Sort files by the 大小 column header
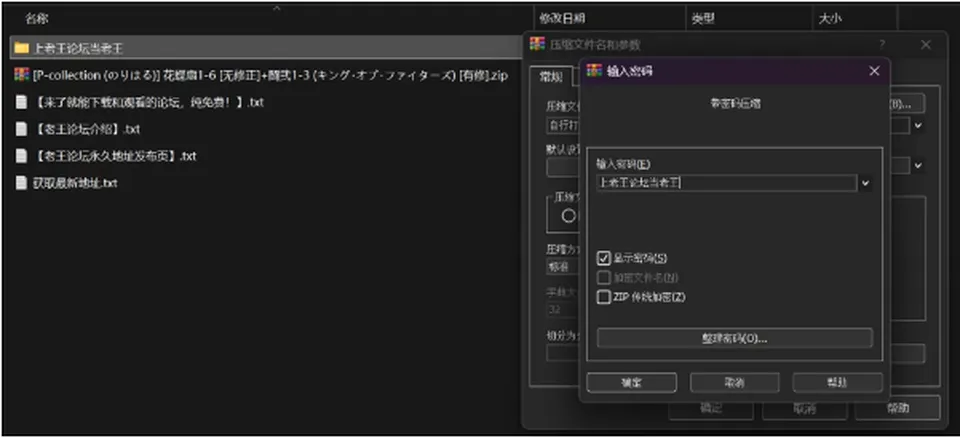This screenshot has height=438, width=960. click(x=830, y=19)
